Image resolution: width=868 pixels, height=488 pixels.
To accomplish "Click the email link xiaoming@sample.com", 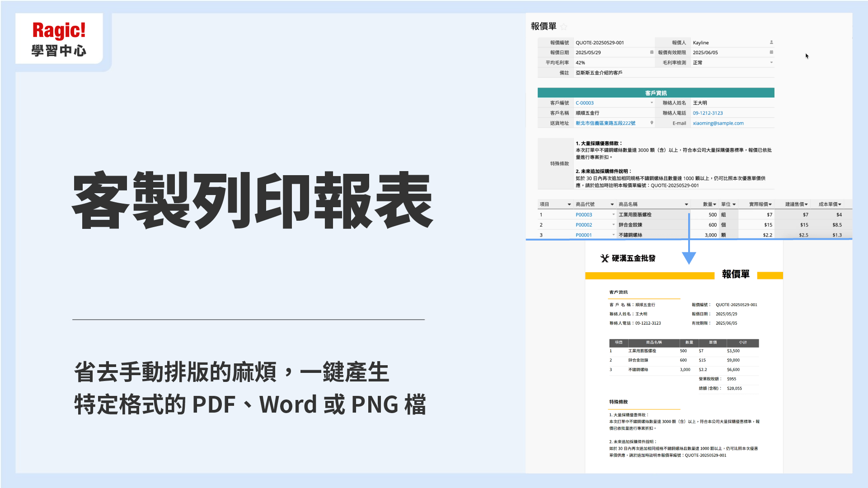I will pos(718,123).
